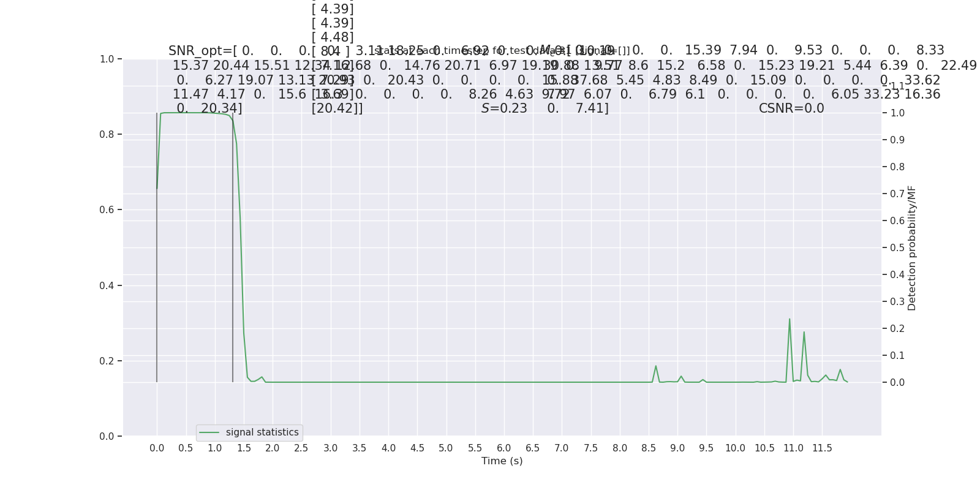Click the "0.8" tick on the right y-axis

tap(897, 167)
